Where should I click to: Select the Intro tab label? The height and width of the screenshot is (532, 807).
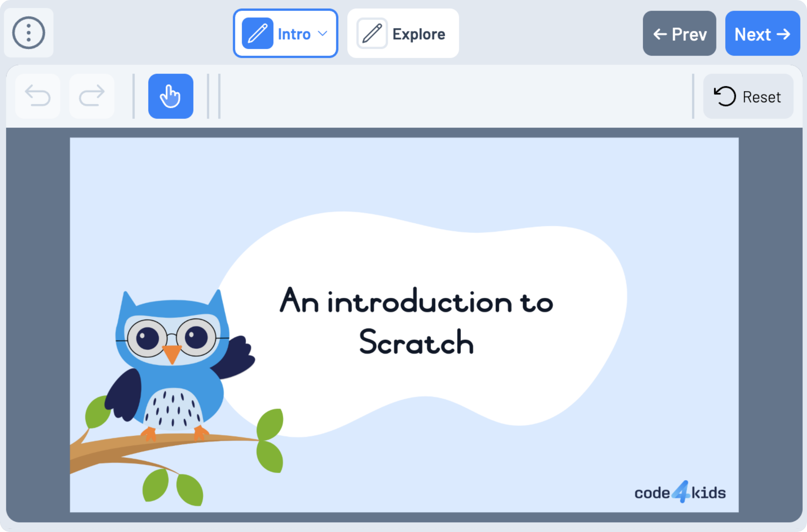point(294,34)
